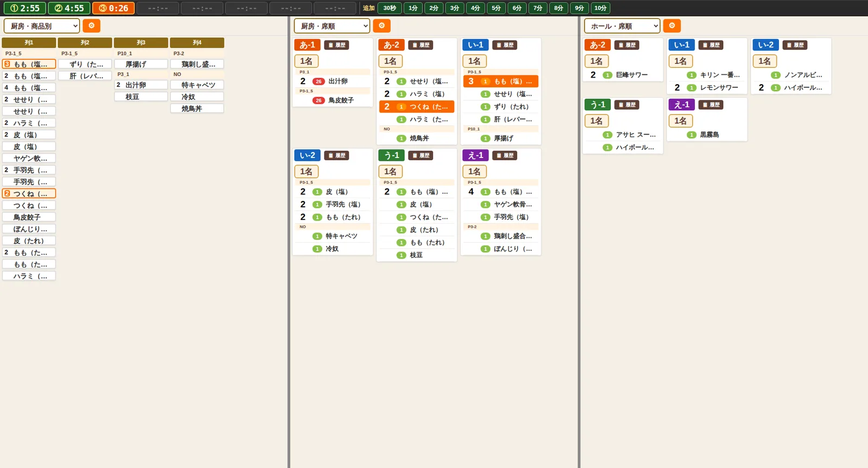Click the first empty --:-- timer slot

click(x=158, y=8)
